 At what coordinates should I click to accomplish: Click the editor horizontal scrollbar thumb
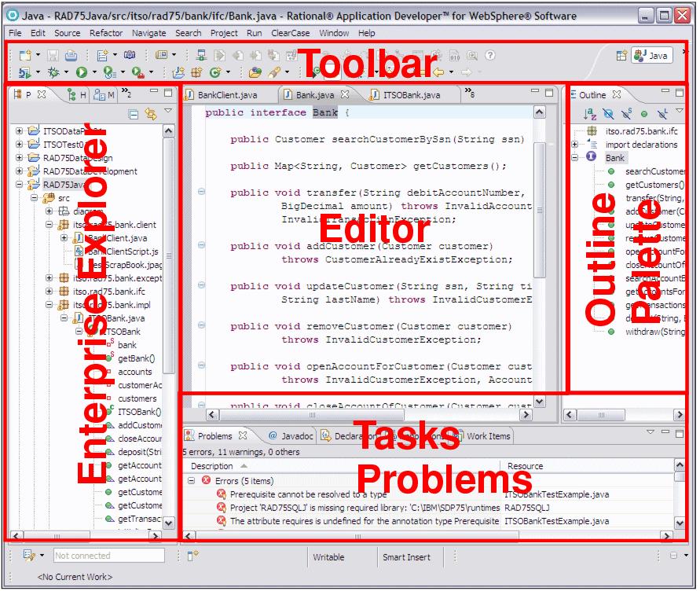[x=313, y=414]
